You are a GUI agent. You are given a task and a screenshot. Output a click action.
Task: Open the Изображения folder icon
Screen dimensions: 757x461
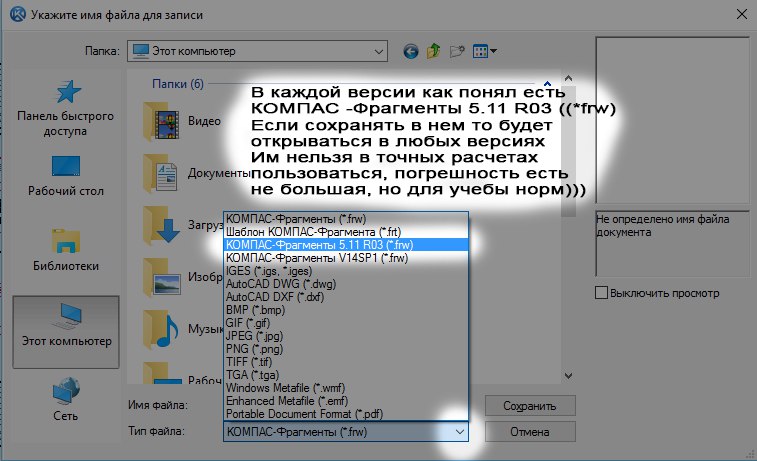[x=162, y=277]
